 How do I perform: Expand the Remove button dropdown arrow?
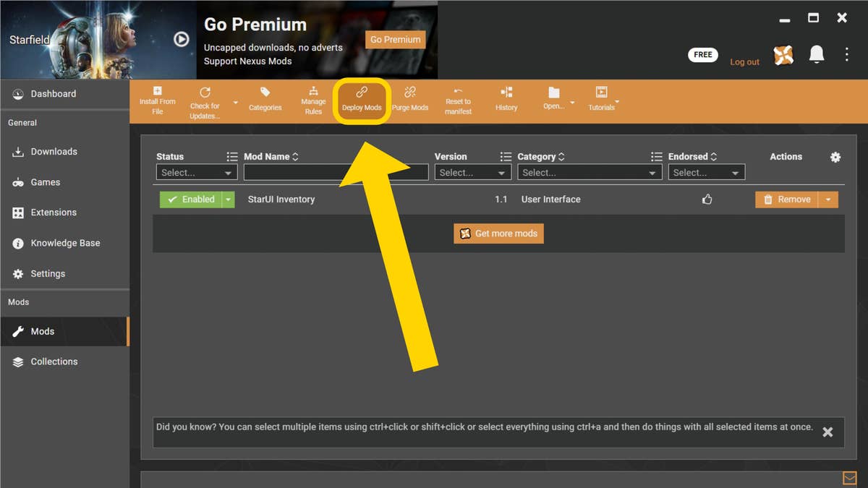tap(829, 200)
